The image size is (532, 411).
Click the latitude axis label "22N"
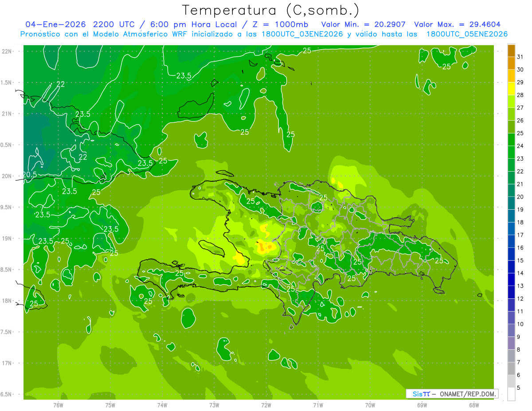click(x=7, y=51)
